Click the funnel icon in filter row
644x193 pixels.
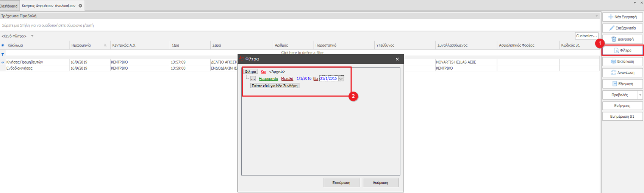point(3,54)
